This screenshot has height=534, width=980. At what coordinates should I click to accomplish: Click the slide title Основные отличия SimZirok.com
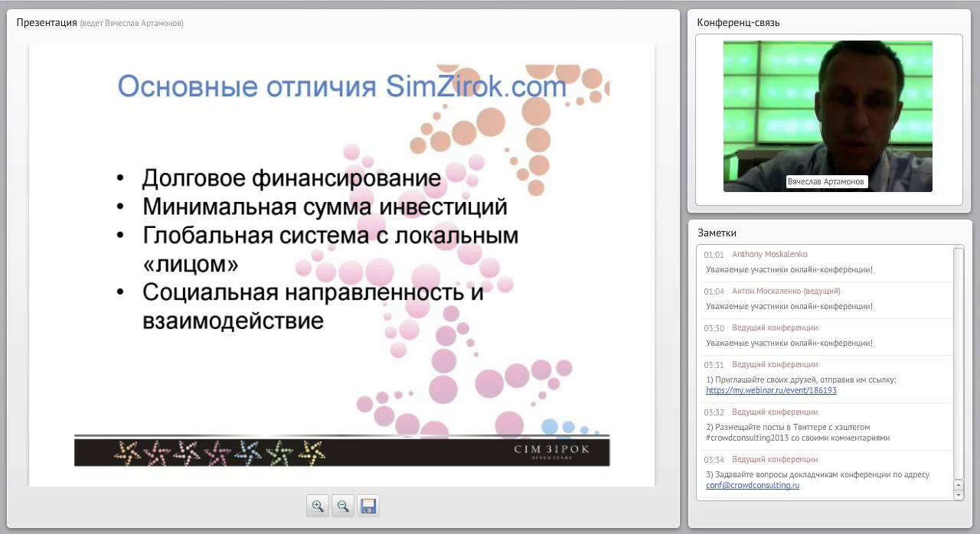pyautogui.click(x=342, y=86)
